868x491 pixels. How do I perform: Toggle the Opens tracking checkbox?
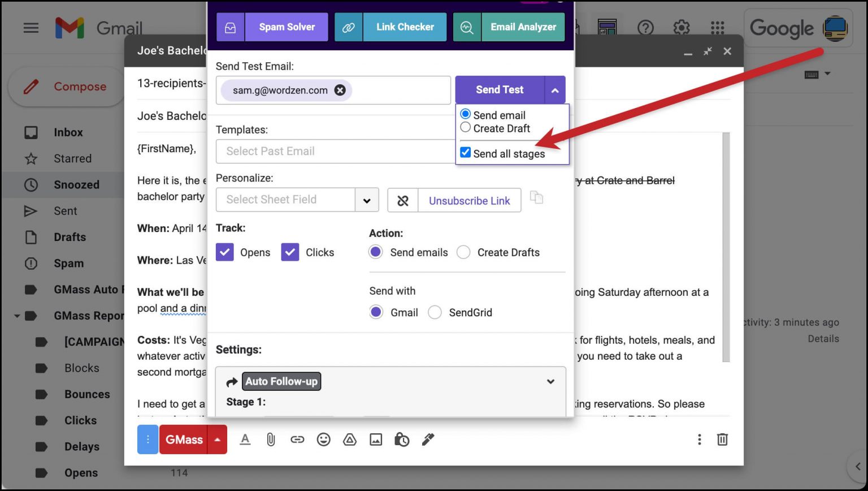click(x=225, y=252)
